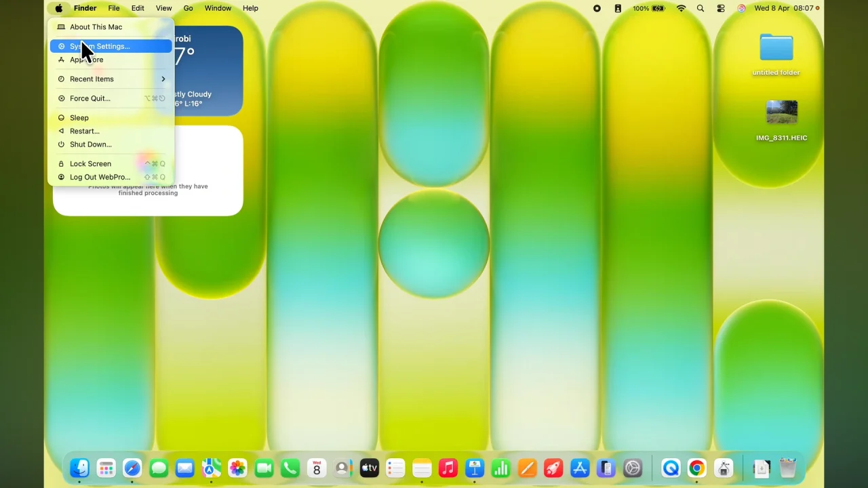The width and height of the screenshot is (868, 488).
Task: Open Control Center from the menu bar
Action: coord(720,8)
